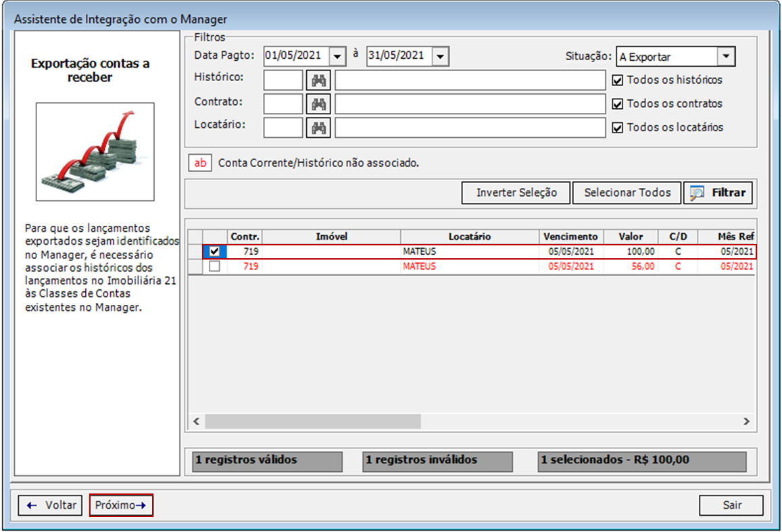Uncheck the 100,00 row checkbox
The width and height of the screenshot is (782, 532).
[214, 251]
